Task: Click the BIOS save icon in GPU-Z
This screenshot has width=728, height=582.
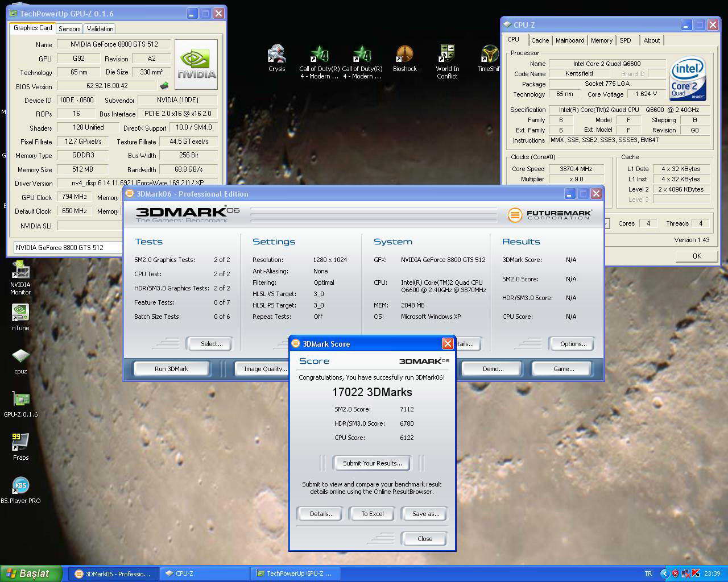Action: (x=164, y=86)
